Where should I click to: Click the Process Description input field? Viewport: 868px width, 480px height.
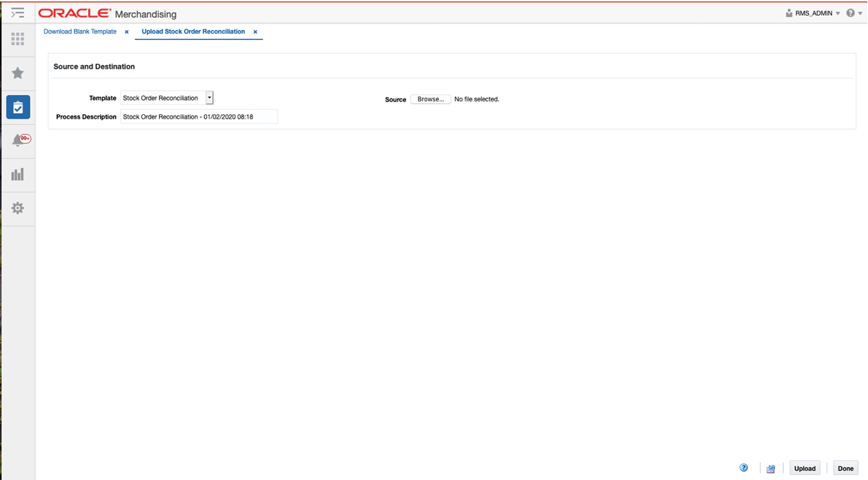tap(198, 116)
